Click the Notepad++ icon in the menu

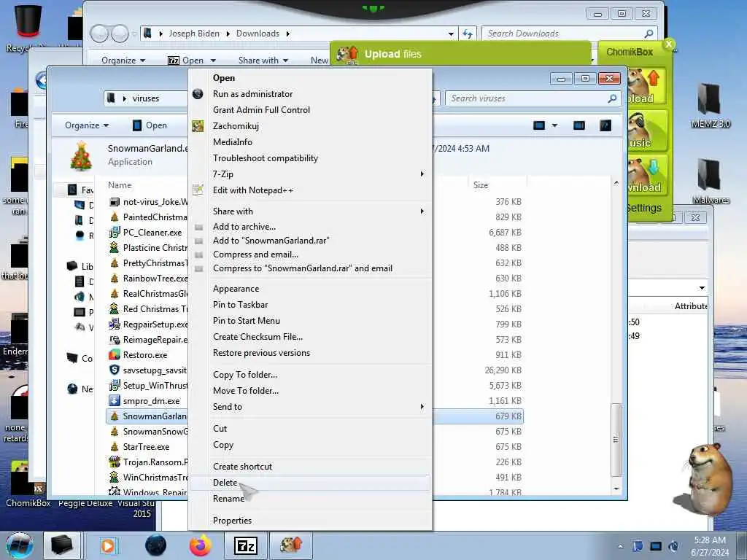[198, 190]
